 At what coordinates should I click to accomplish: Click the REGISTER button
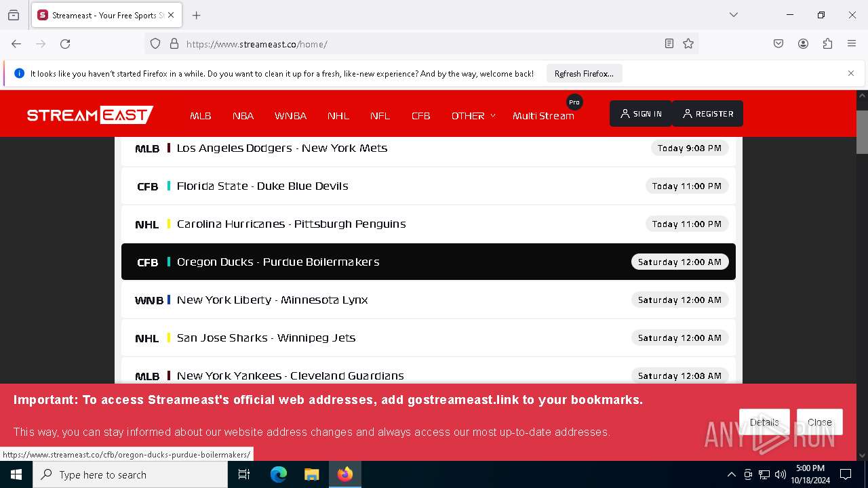pyautogui.click(x=707, y=114)
